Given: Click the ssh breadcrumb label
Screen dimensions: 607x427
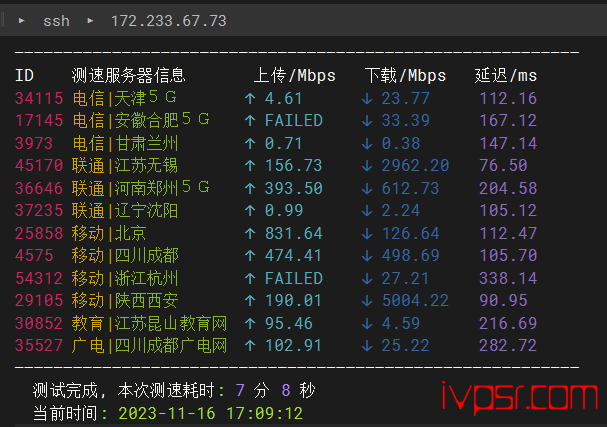Looking at the screenshot, I should pyautogui.click(x=57, y=21).
